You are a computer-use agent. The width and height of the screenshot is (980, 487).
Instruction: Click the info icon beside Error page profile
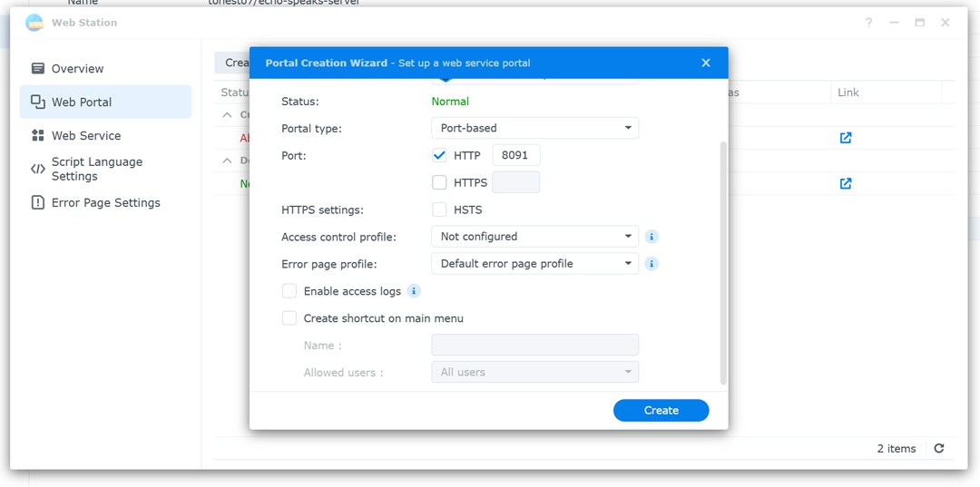click(652, 264)
